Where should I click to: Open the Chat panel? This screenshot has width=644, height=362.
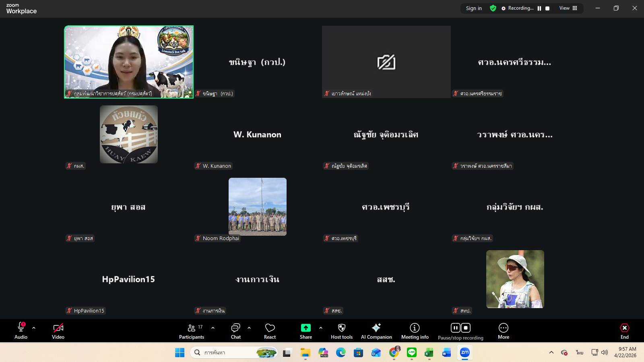(x=235, y=331)
